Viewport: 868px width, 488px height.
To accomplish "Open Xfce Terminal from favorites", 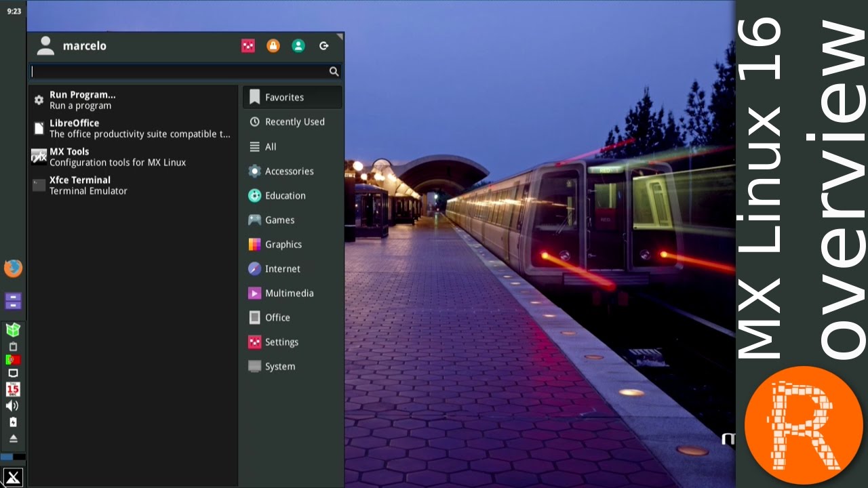I will [x=134, y=186].
